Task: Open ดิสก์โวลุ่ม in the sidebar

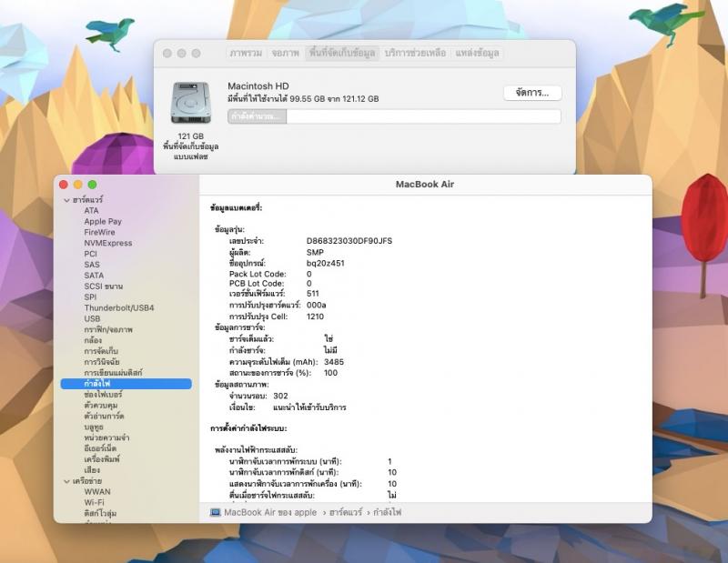Action: [100, 513]
